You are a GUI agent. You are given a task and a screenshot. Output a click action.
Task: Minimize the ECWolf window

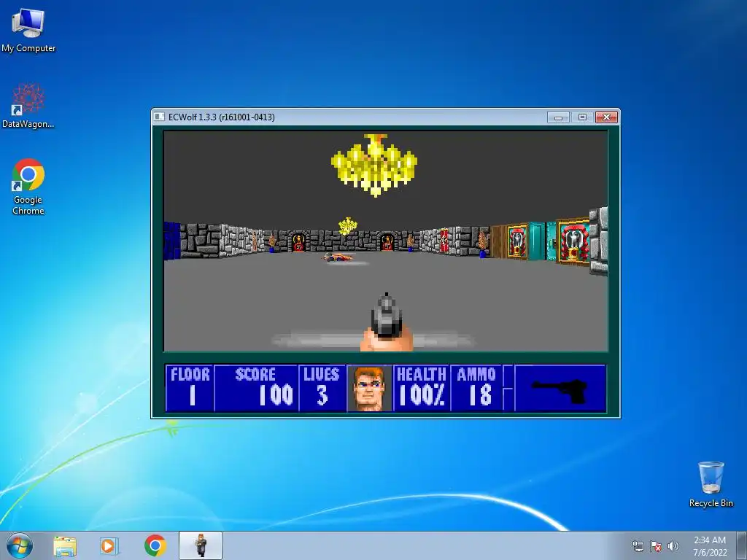(x=558, y=117)
